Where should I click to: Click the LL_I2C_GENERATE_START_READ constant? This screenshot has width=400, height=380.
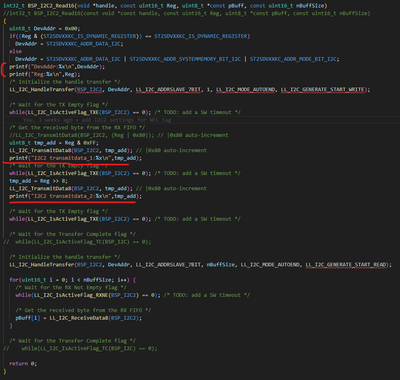346,265
